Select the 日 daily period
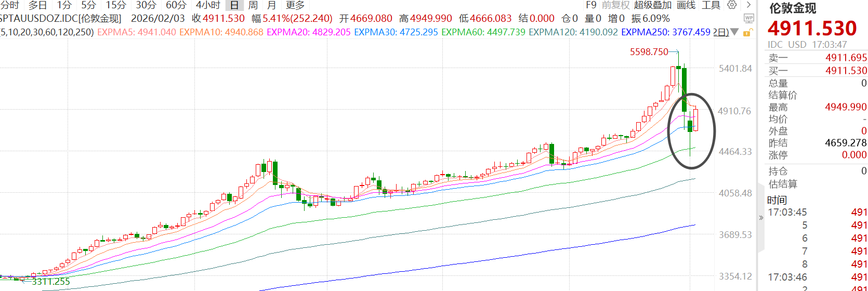This screenshot has height=291, width=868. [x=234, y=5]
